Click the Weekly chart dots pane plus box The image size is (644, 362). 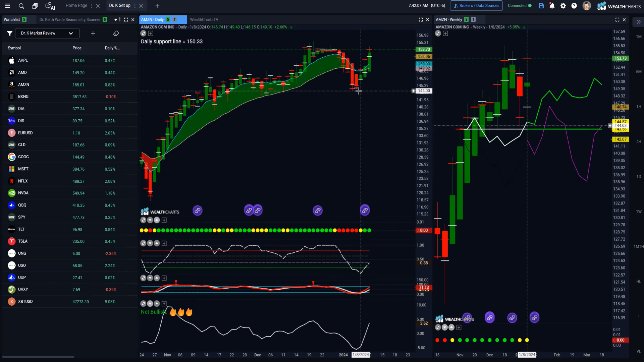click(459, 327)
